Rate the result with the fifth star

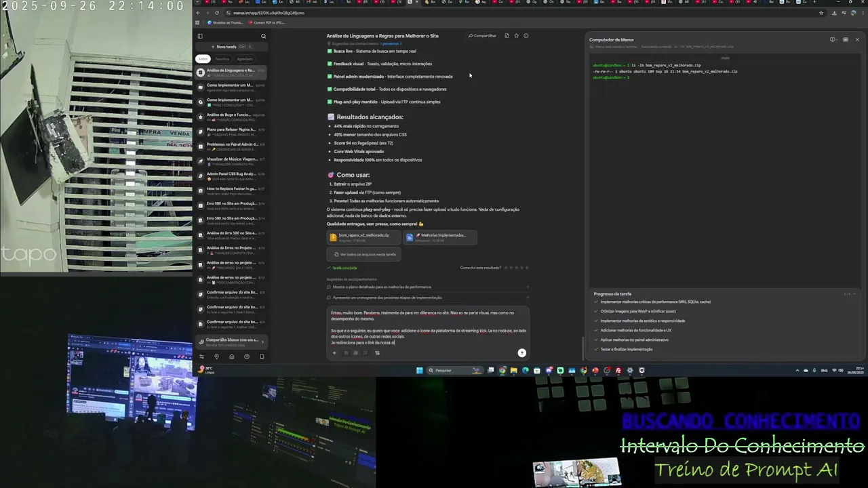click(526, 268)
